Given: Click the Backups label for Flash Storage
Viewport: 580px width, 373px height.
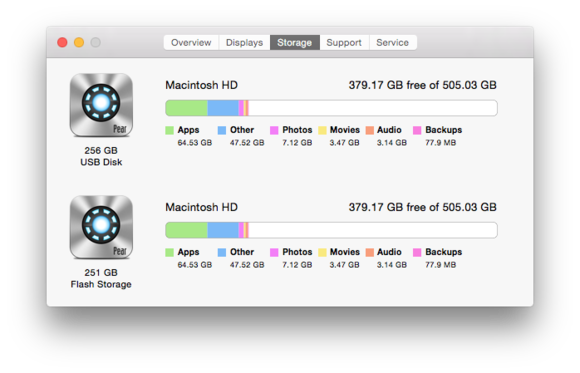Looking at the screenshot, I should pos(444,252).
